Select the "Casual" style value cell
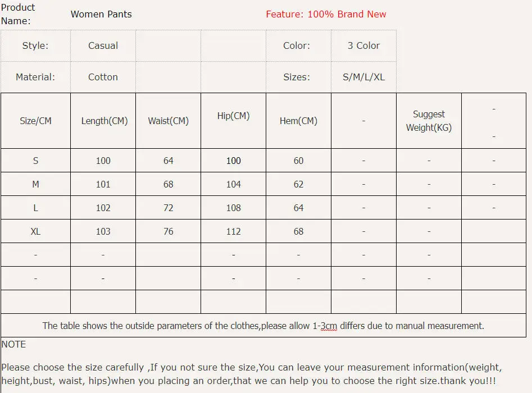The width and height of the screenshot is (532, 393). pyautogui.click(x=103, y=46)
